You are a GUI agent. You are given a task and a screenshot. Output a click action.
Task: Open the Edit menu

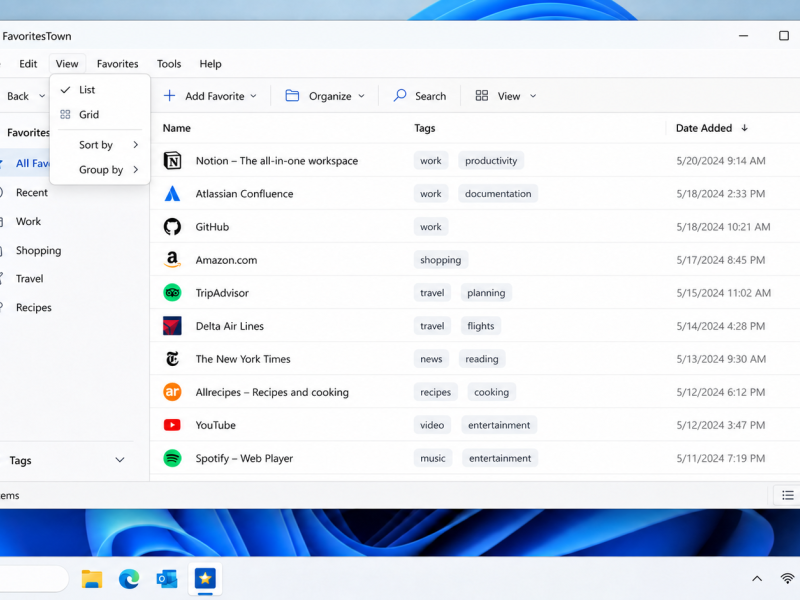[28, 64]
